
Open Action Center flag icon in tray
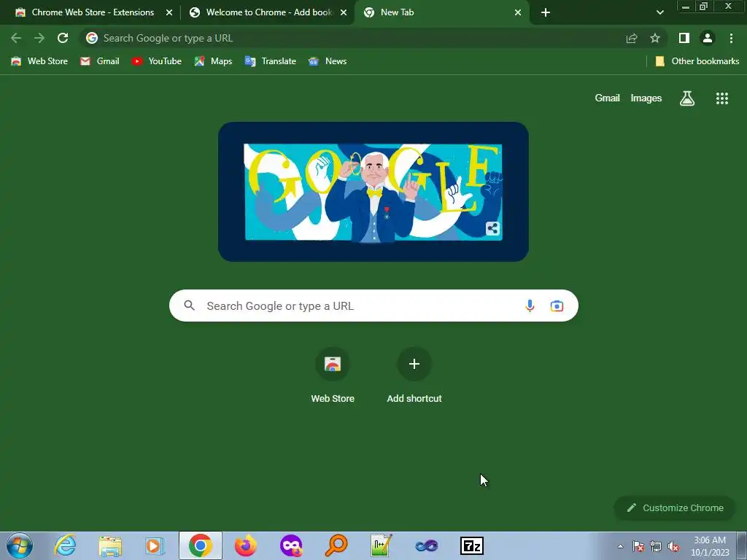click(638, 546)
